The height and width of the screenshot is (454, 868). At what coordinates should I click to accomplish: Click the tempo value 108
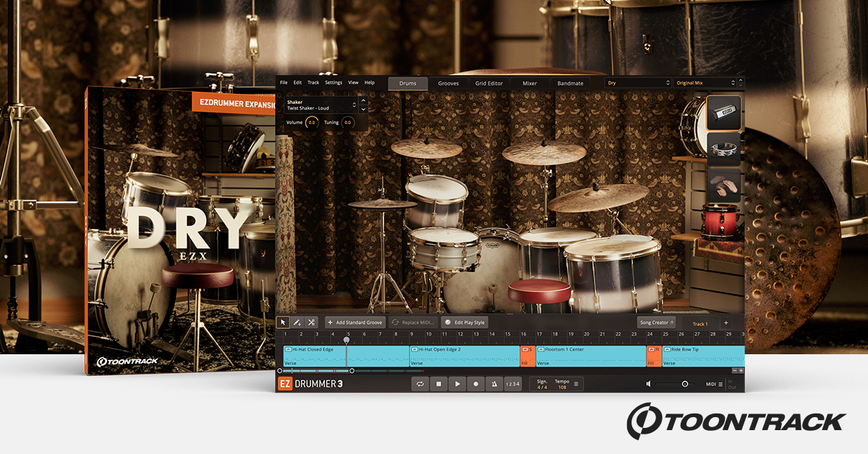(562, 387)
